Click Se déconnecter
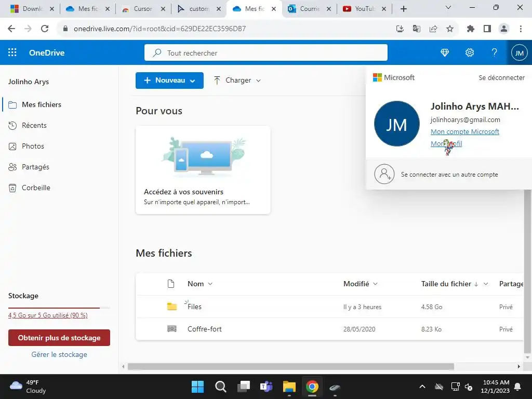The width and height of the screenshot is (532, 399). pyautogui.click(x=501, y=78)
